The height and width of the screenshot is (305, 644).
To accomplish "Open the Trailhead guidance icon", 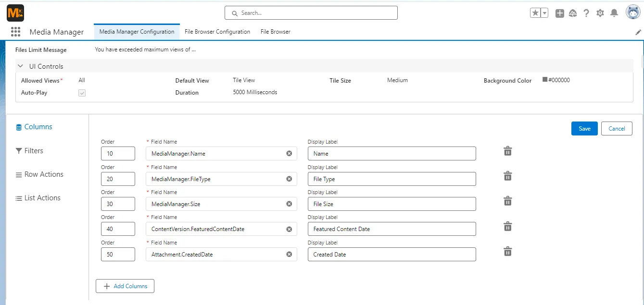I will pyautogui.click(x=572, y=13).
